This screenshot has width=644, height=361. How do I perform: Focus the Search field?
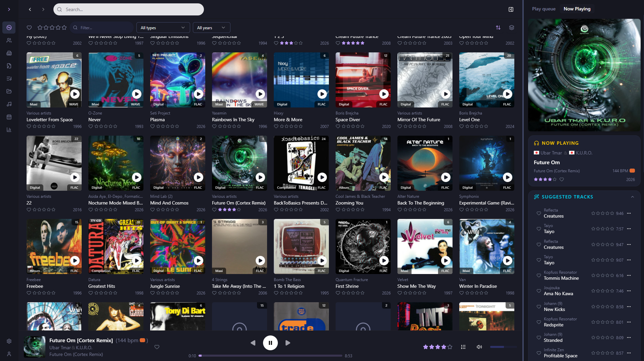click(x=129, y=9)
